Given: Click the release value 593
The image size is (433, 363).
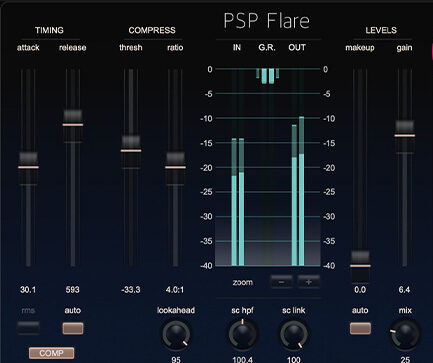Looking at the screenshot, I should (x=73, y=290).
